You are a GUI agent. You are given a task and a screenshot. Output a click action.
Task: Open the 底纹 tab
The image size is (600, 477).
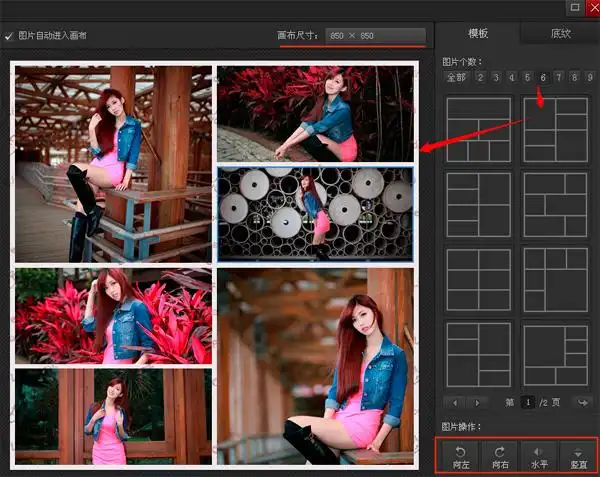point(560,34)
